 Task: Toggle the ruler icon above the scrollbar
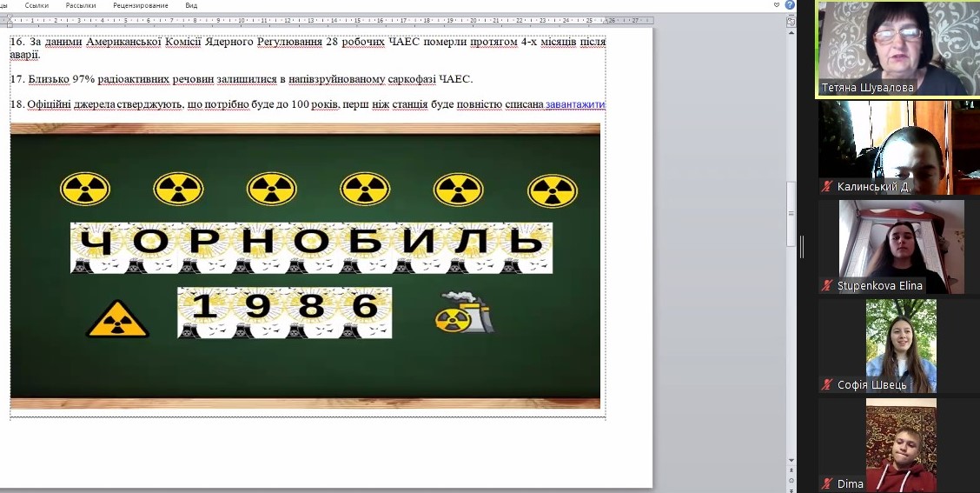pos(791,21)
